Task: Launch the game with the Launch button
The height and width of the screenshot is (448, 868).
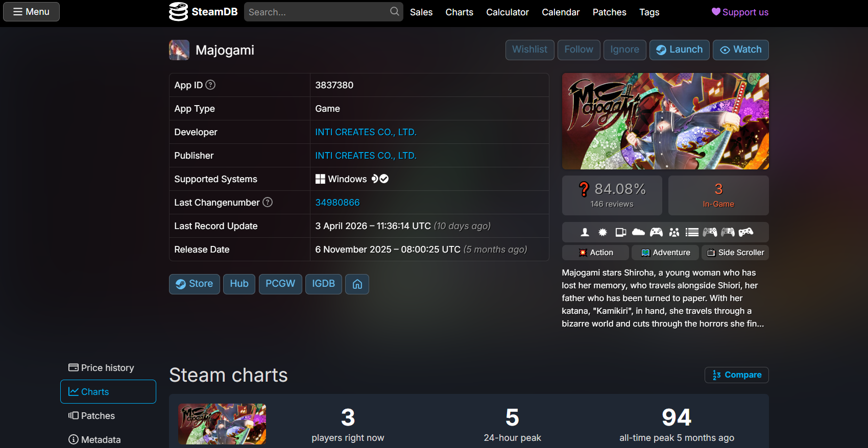Action: pyautogui.click(x=680, y=50)
